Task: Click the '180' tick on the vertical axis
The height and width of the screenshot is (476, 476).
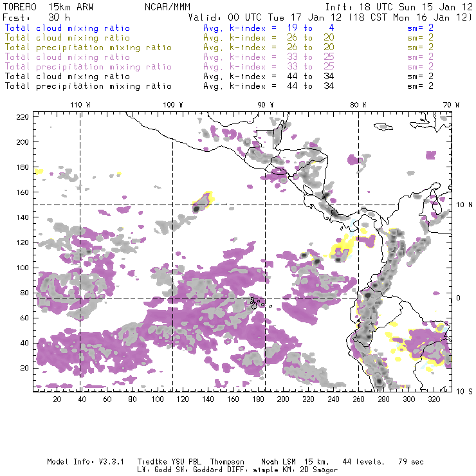Action: click(23, 167)
